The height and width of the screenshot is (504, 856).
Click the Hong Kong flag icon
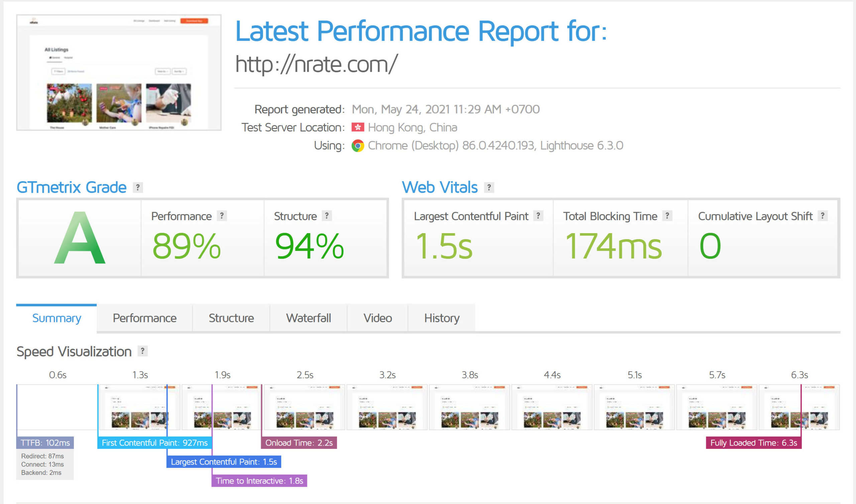click(x=358, y=127)
